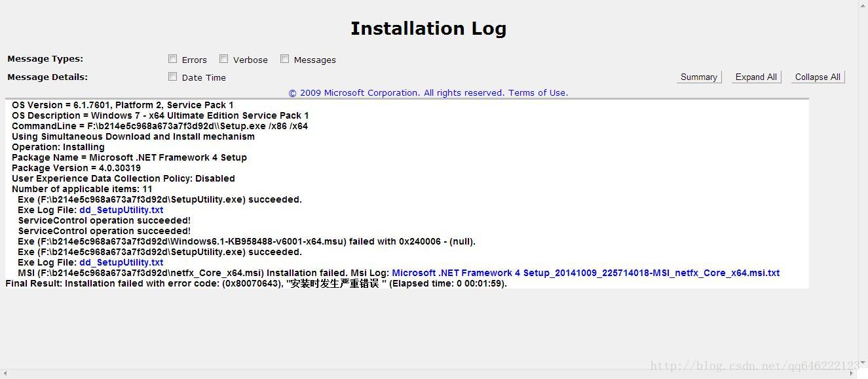This screenshot has height=379, width=868.
Task: Tick the Verbose checkbox
Action: click(x=224, y=59)
